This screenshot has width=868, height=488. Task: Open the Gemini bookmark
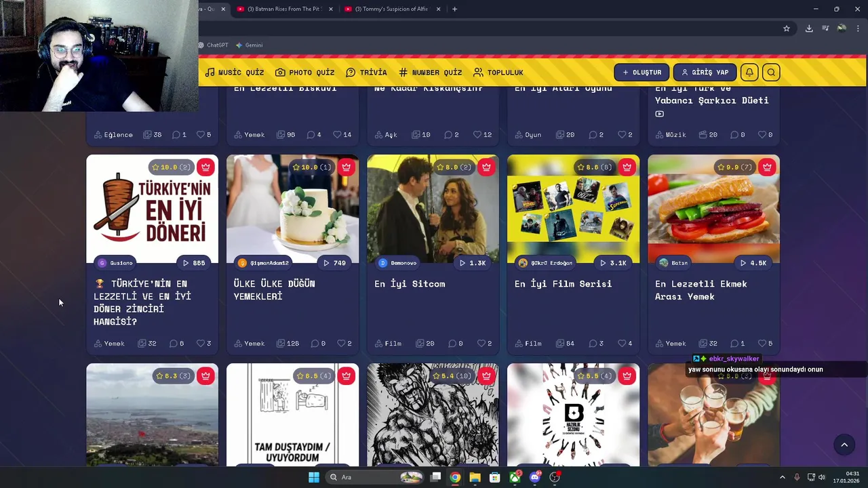[x=249, y=45]
